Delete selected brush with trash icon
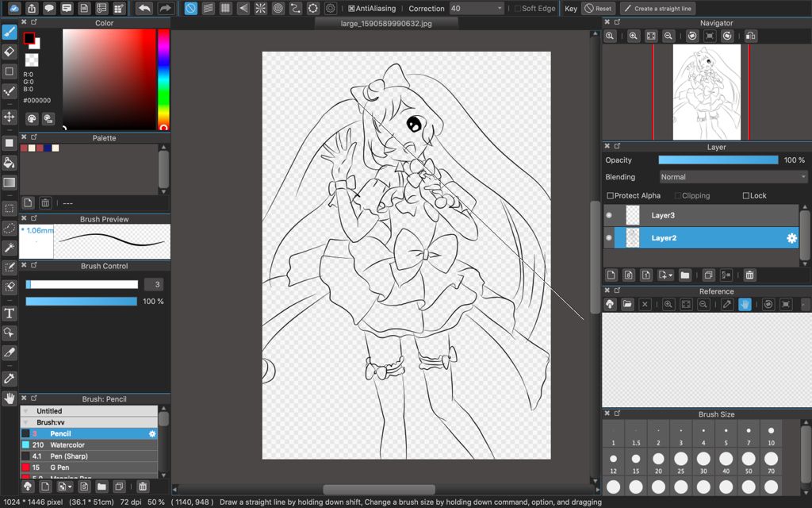This screenshot has height=508, width=812. pos(143,487)
